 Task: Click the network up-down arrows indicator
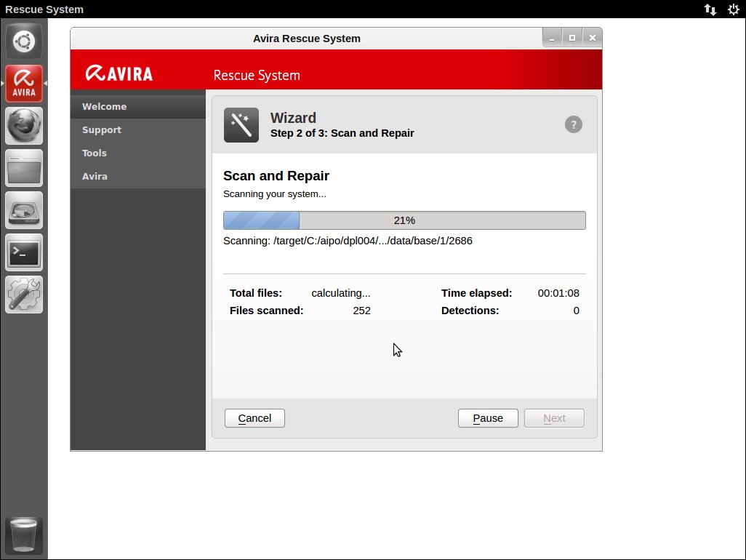tap(710, 9)
